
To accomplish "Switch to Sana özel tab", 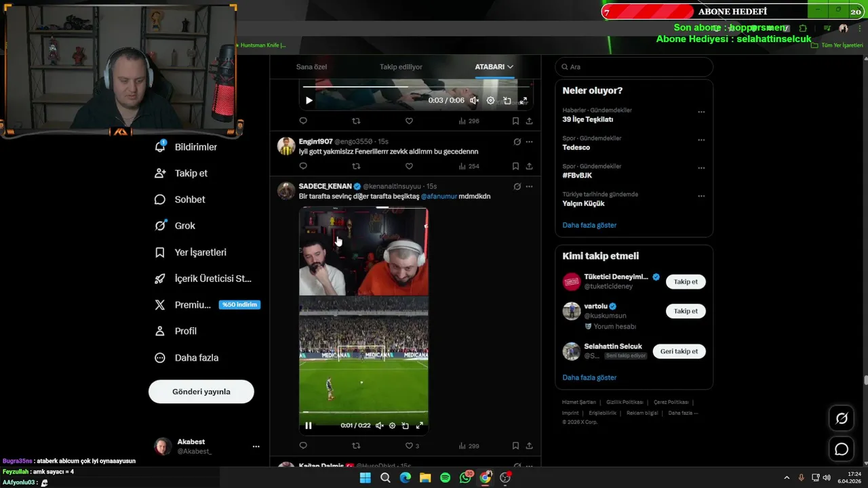I will click(x=311, y=67).
